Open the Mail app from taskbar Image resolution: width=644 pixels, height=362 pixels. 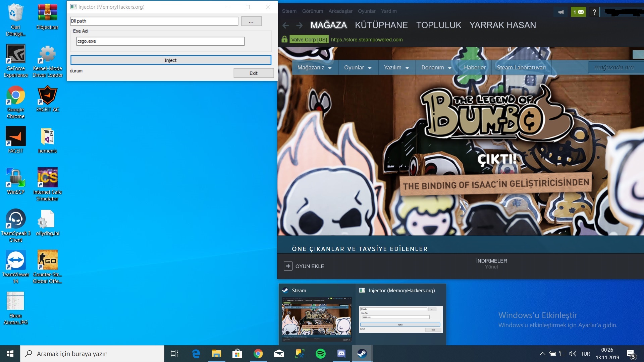point(279,354)
